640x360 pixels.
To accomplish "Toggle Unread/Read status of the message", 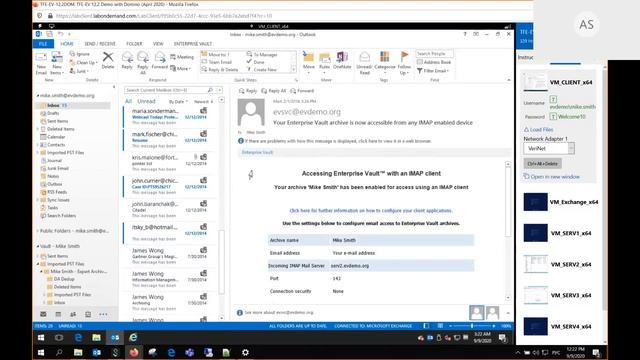I will click(364, 63).
